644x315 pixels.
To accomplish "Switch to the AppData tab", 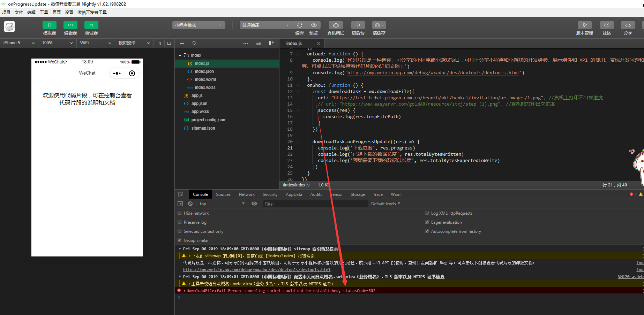I will point(294,194).
